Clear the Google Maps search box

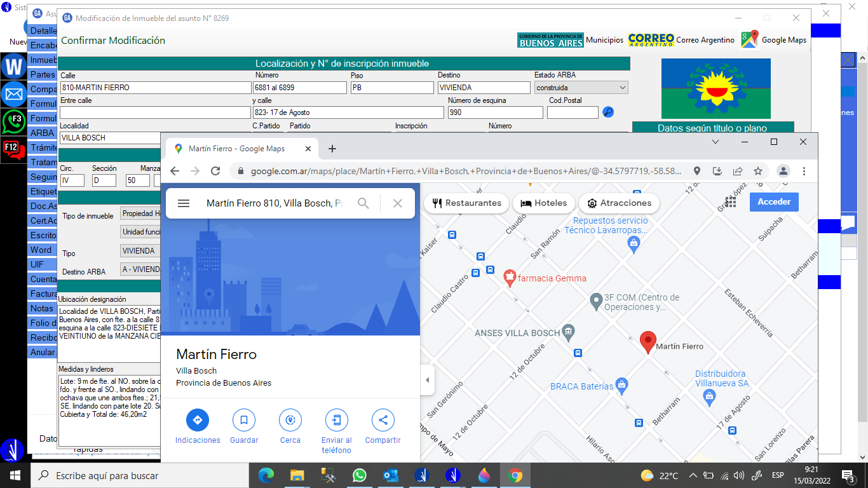[398, 203]
